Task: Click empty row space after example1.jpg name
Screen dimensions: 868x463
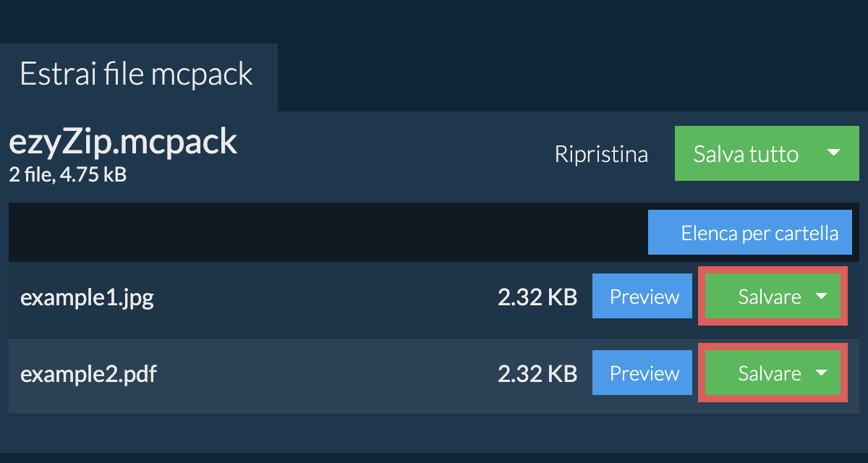Action: tap(325, 297)
